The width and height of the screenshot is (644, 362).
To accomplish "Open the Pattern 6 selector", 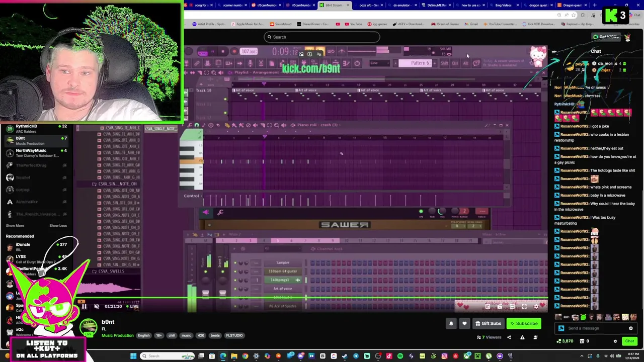I will pos(416,63).
